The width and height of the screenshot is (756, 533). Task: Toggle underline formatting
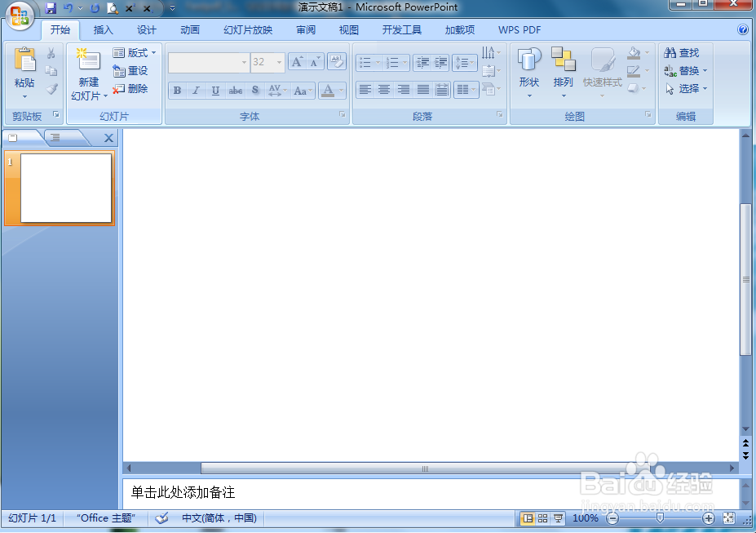click(215, 91)
